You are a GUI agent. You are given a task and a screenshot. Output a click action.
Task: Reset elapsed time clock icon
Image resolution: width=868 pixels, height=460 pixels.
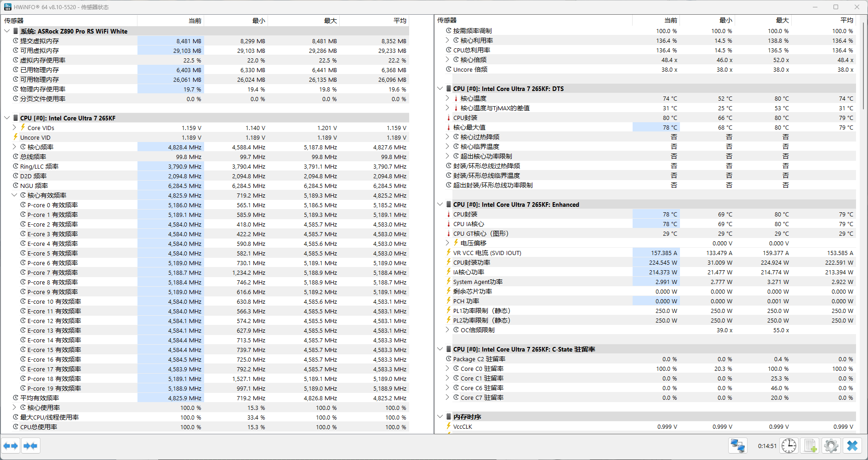coord(789,446)
